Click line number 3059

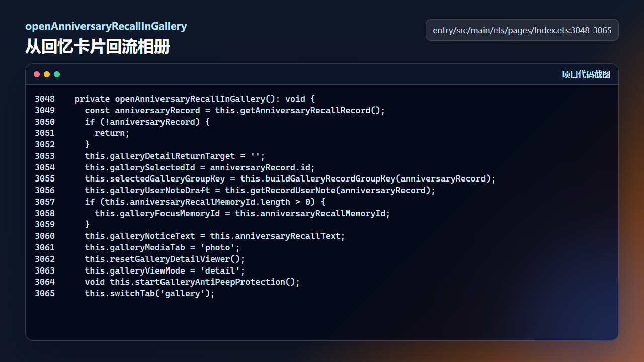(45, 225)
